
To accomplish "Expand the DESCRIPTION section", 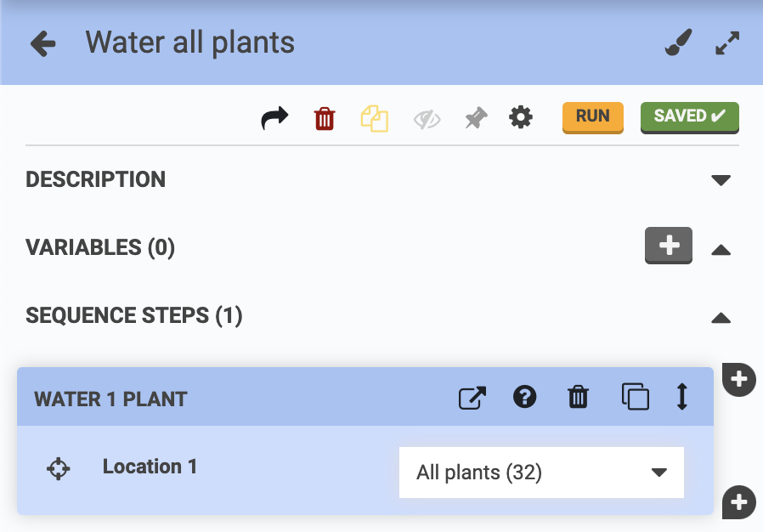I will 721,180.
